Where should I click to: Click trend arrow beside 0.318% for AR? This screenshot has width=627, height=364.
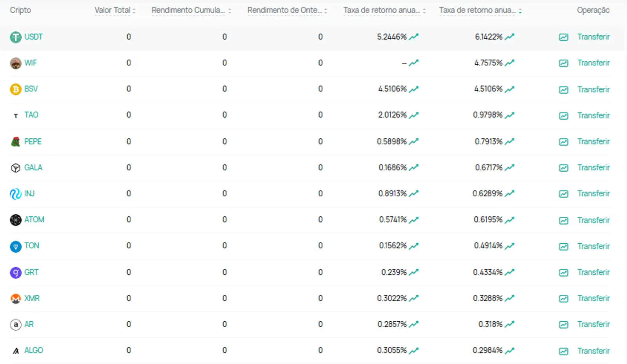click(509, 324)
